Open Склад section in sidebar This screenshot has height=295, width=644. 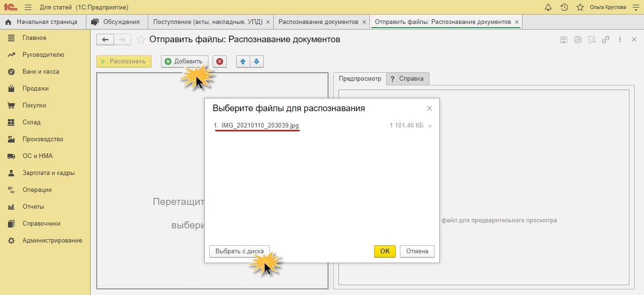[45, 122]
